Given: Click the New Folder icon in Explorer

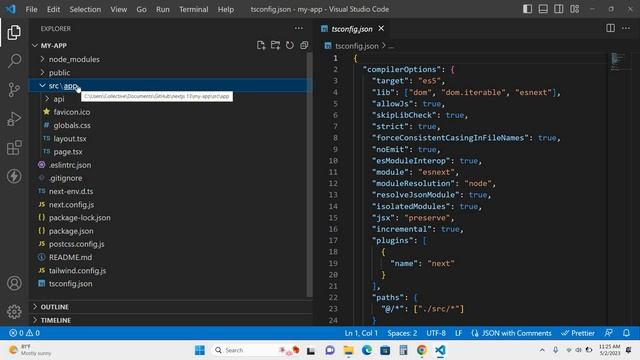Looking at the screenshot, I should pos(276,45).
